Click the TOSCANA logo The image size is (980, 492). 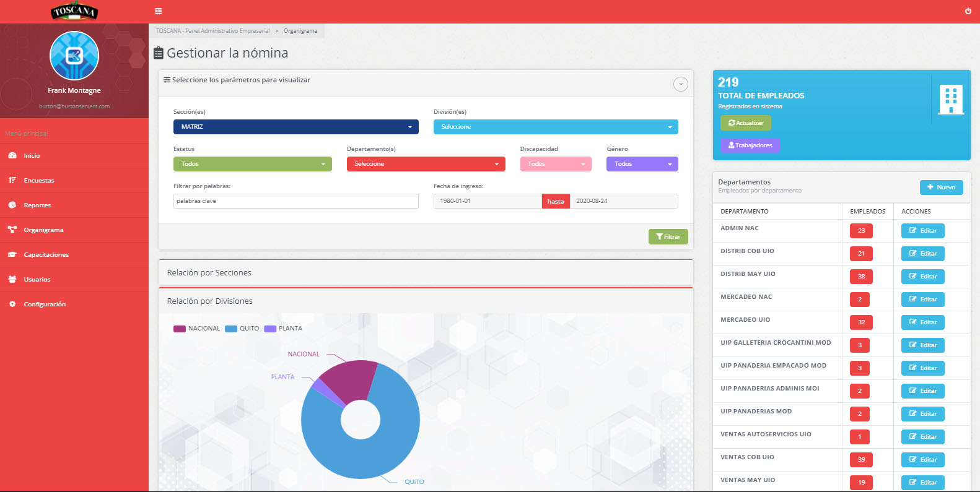click(x=74, y=12)
